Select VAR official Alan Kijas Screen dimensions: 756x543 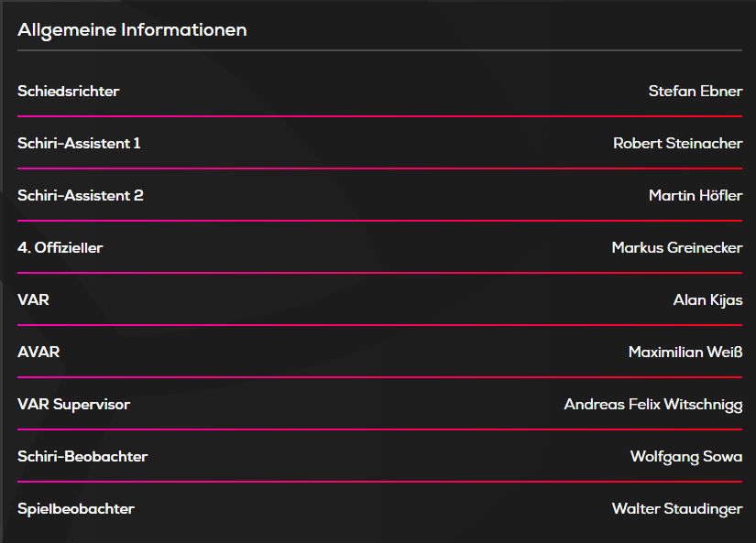tap(707, 300)
